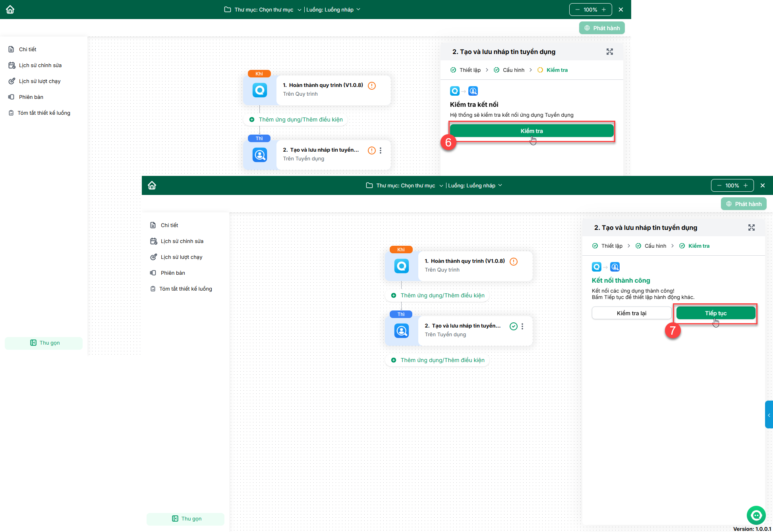
Task: Expand the blue side tab arrow at right edge
Action: [x=769, y=415]
